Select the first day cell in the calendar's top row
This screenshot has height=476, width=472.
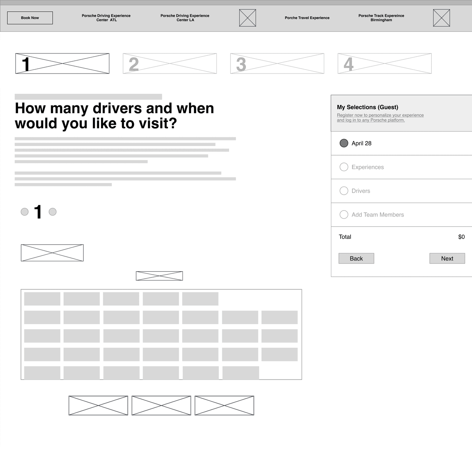[42, 299]
